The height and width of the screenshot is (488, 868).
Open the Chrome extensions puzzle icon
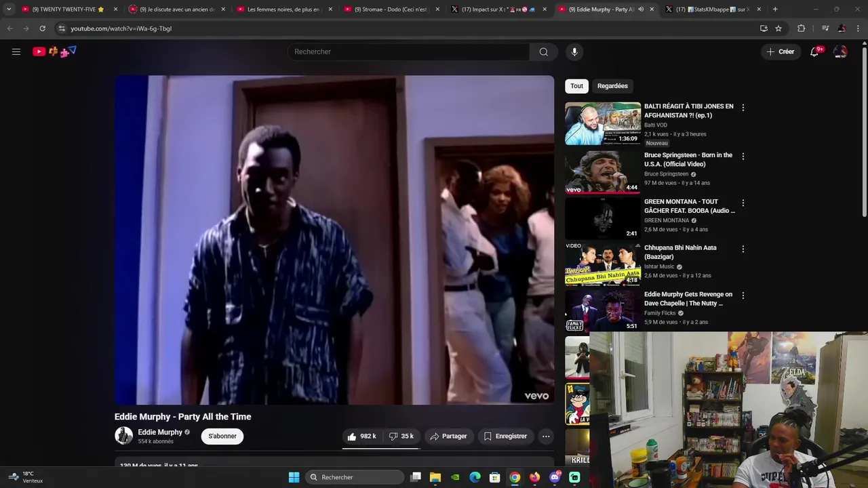click(x=802, y=28)
